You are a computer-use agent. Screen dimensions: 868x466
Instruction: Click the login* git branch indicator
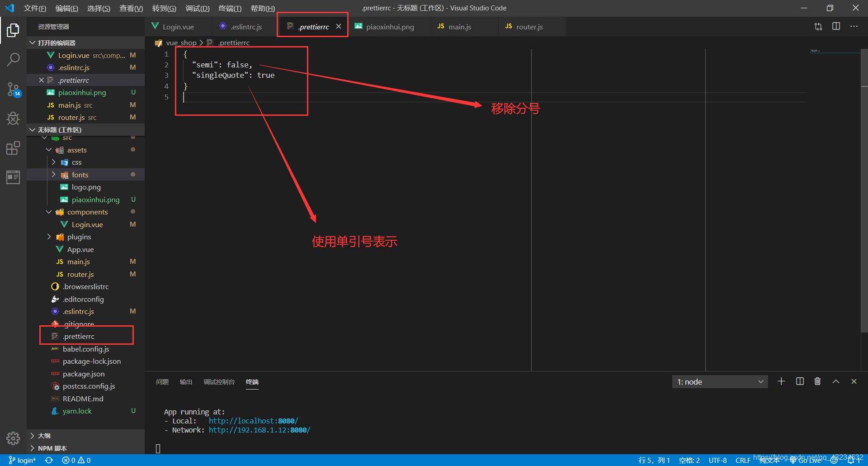point(22,460)
